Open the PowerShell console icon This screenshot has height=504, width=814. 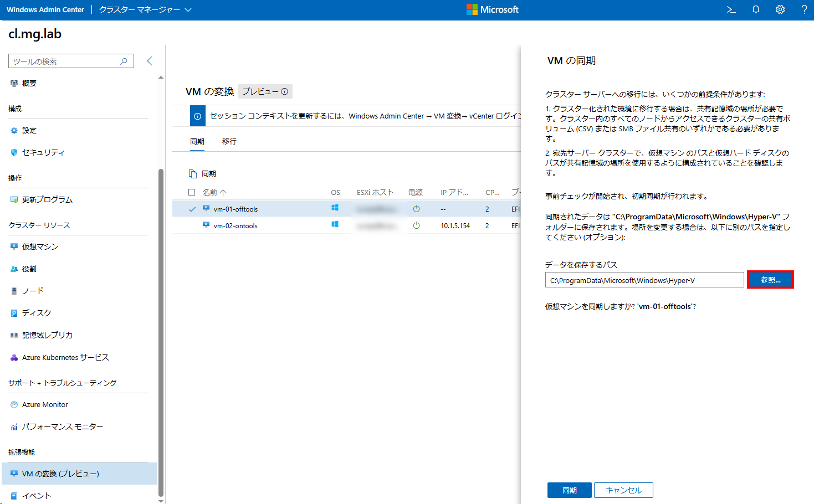tap(731, 10)
